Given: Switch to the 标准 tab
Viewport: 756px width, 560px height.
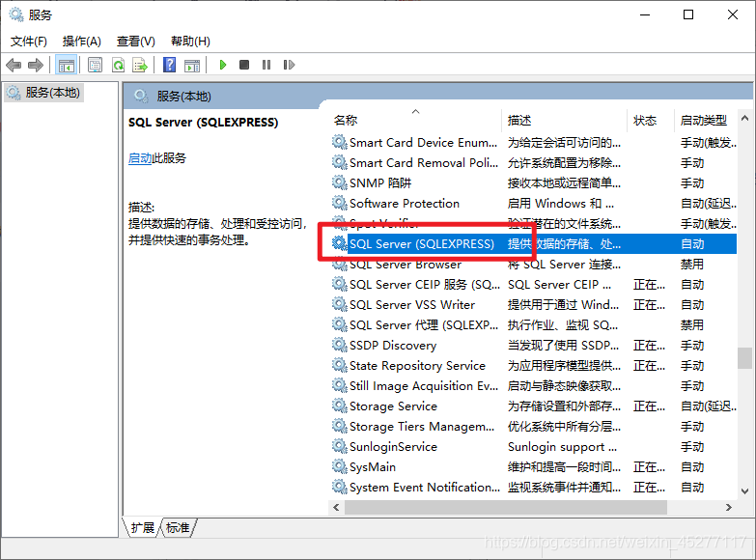Looking at the screenshot, I should 178,528.
